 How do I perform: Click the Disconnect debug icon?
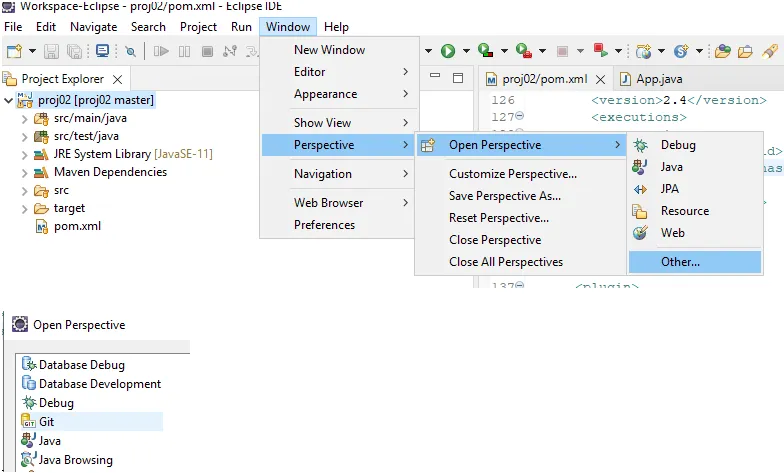click(x=230, y=51)
